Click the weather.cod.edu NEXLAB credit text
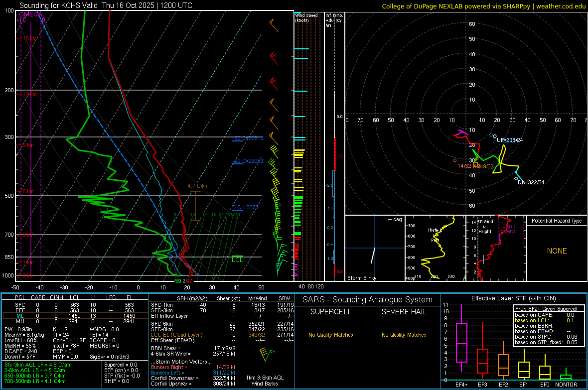Screen dimensions: 588x390 483,6
